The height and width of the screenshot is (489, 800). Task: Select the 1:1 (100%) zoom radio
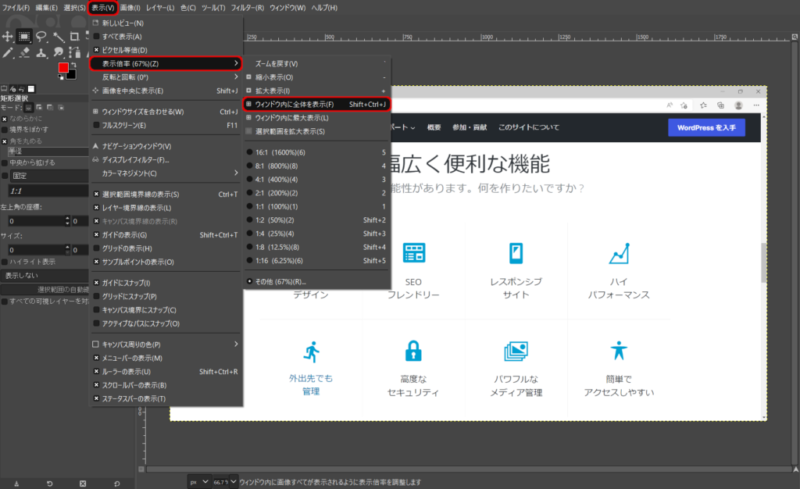tap(249, 207)
